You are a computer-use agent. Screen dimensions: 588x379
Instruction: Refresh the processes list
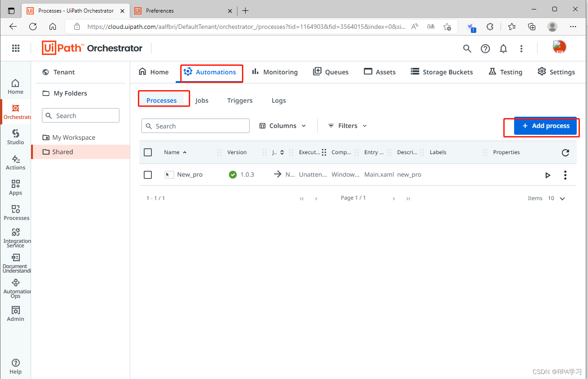click(565, 152)
